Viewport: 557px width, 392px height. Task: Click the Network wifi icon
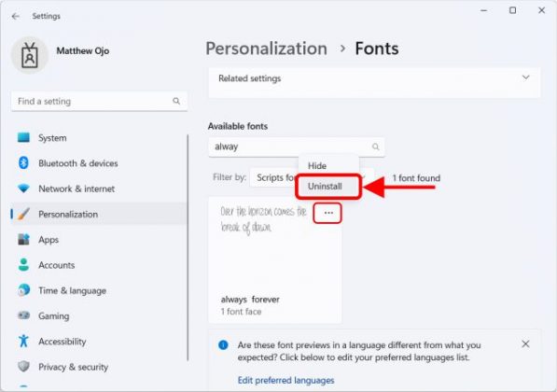tap(24, 189)
